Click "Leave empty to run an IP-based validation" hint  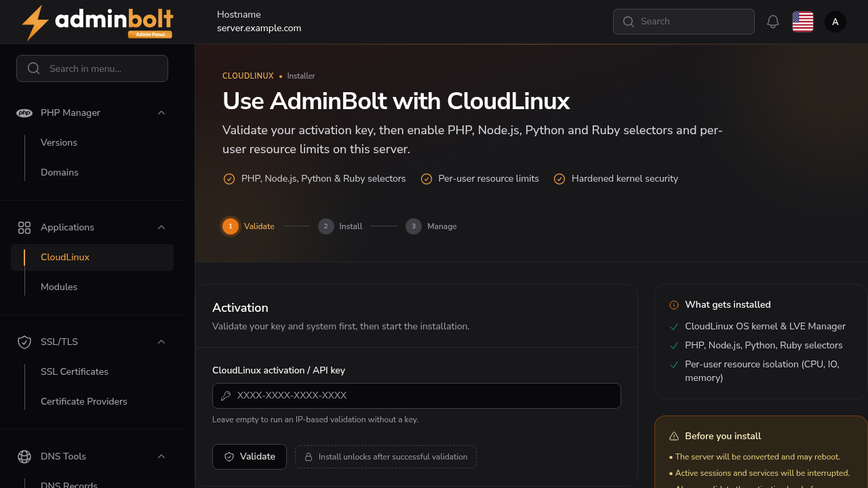point(315,420)
